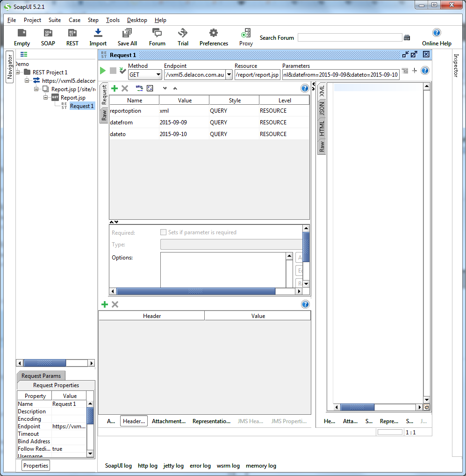
Task: Click the extract params from URL icon
Action: (x=139, y=88)
